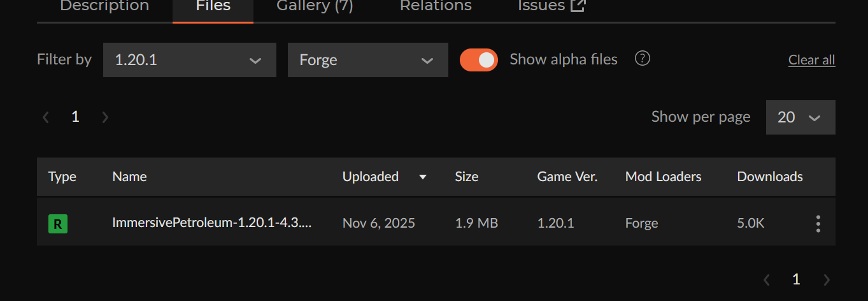
Task: Click the bottom pagination previous page arrow
Action: (767, 279)
